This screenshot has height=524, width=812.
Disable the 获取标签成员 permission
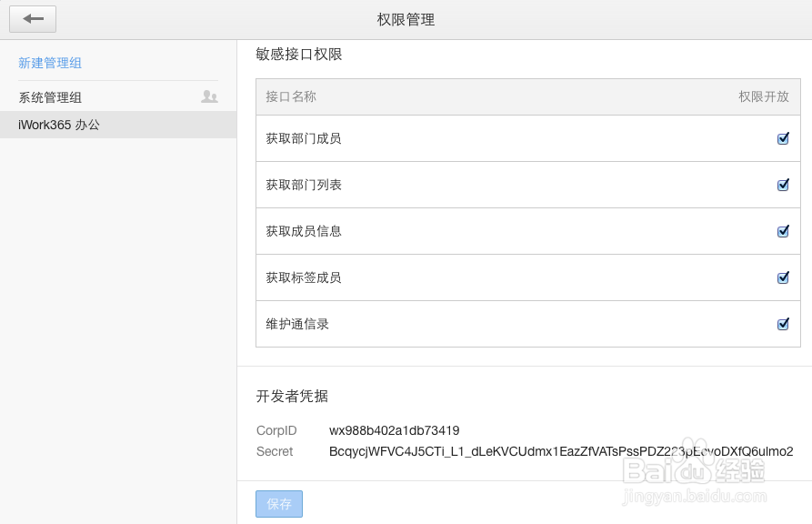[x=783, y=277]
